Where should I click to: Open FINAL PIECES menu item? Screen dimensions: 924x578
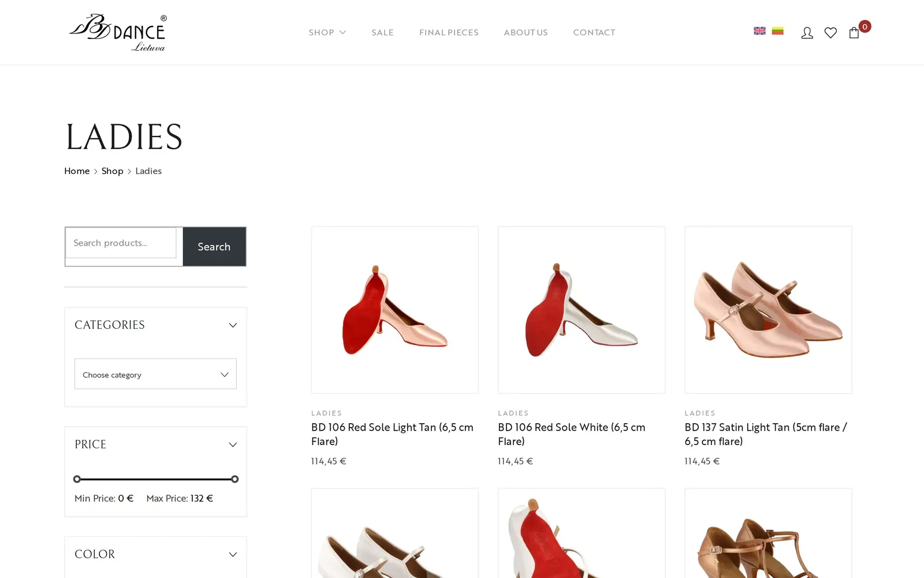point(449,32)
